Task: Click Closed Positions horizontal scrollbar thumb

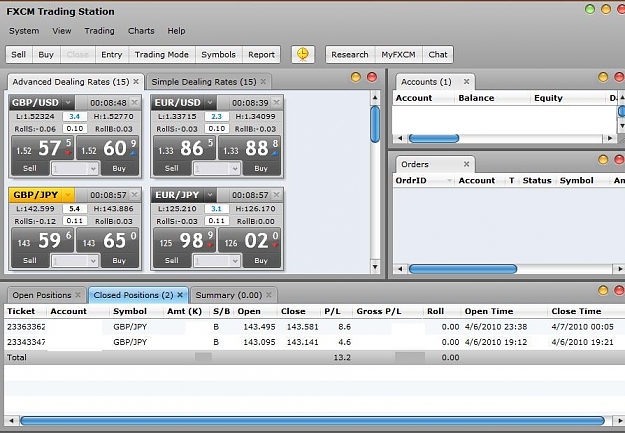Action: [x=312, y=421]
